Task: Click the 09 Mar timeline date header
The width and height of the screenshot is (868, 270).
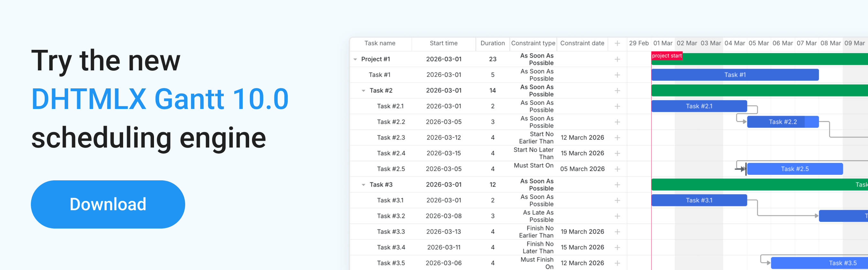Action: pos(854,43)
